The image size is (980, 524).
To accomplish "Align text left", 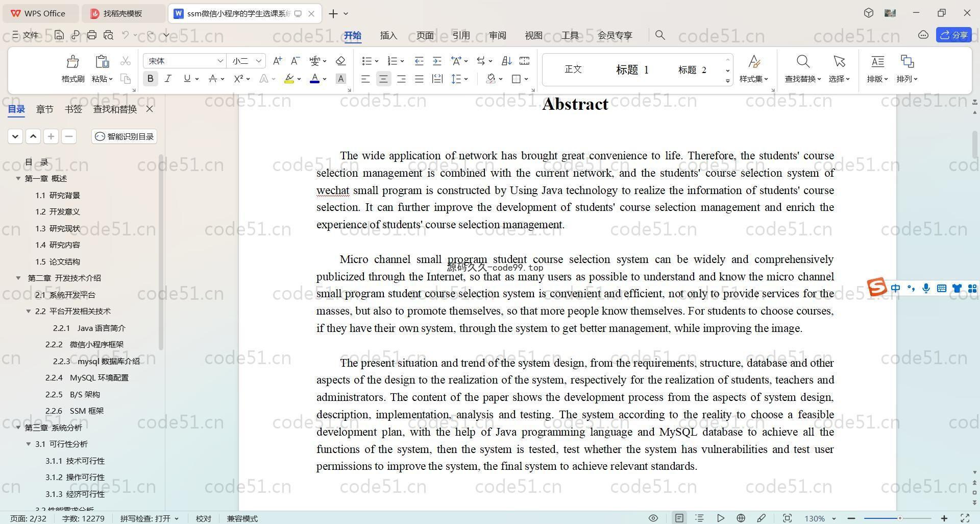I will click(x=365, y=79).
